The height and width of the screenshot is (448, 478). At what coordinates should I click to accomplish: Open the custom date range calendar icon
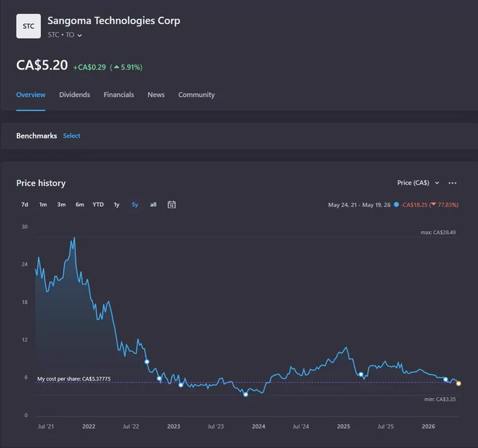(172, 204)
